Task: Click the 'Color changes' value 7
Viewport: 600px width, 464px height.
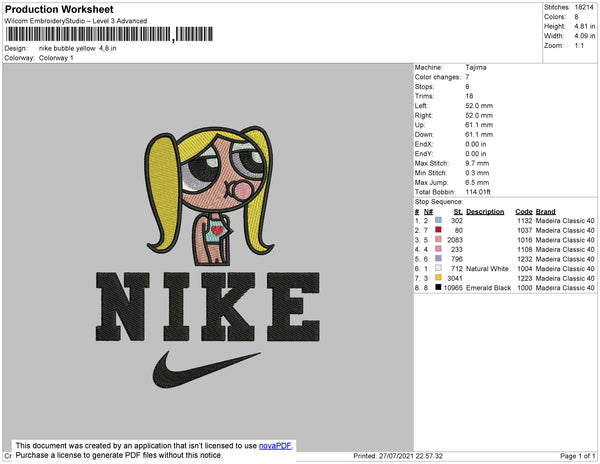Action: 467,77
